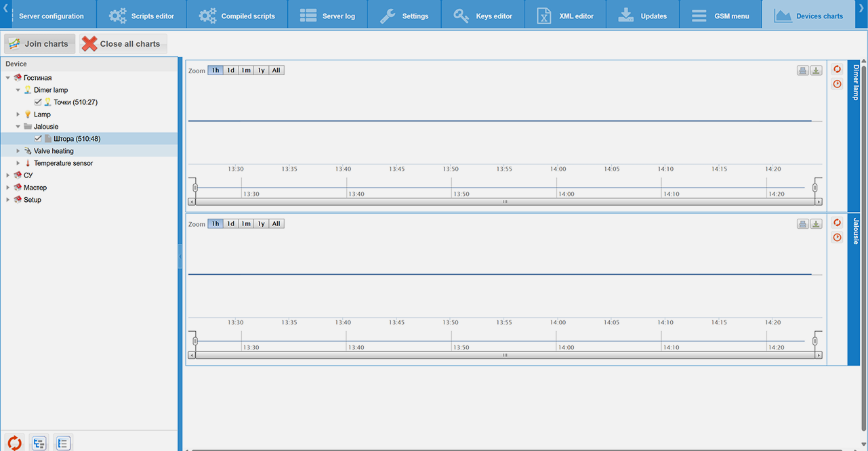This screenshot has width=868, height=451.
Task: Expand the Valve heating node
Action: pos(18,151)
